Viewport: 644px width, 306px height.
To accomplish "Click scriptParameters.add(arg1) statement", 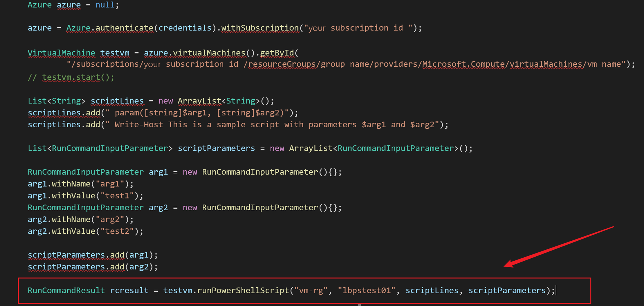I will [93, 255].
